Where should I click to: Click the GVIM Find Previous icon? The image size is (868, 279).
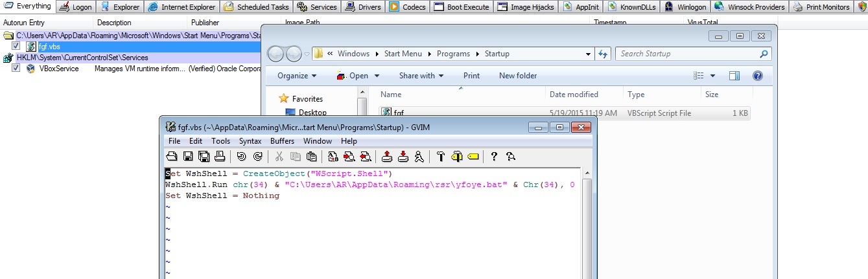point(365,156)
